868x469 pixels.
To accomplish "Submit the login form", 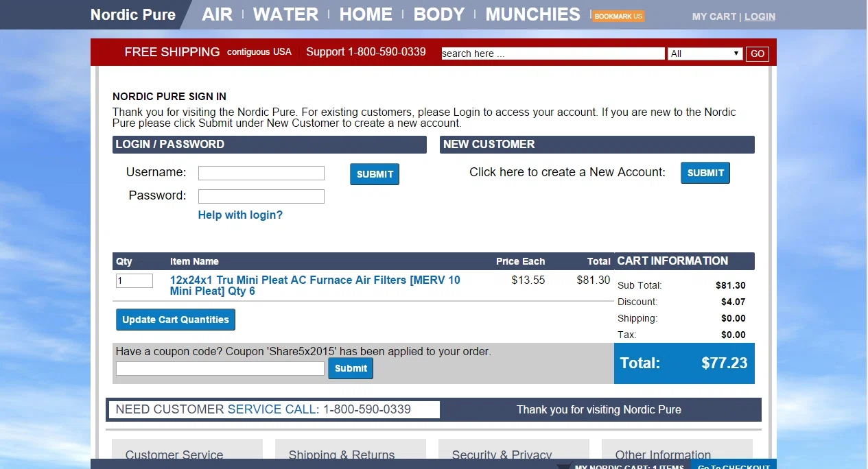I will point(375,174).
